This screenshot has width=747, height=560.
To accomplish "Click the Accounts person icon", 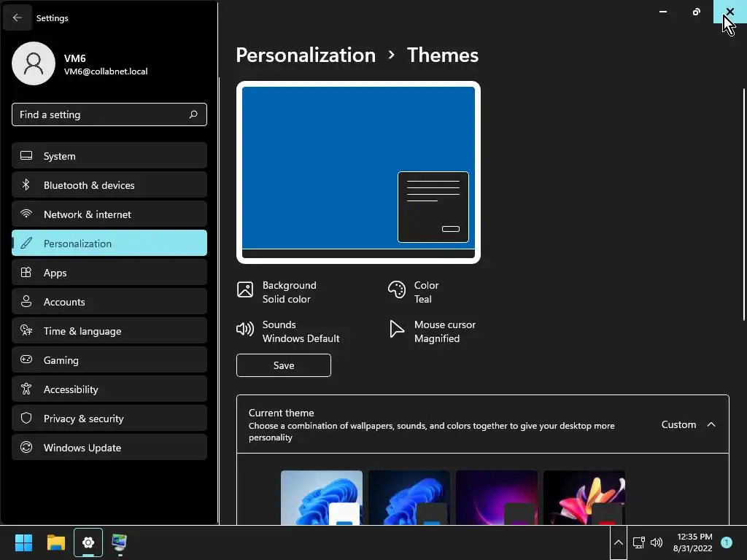I will pyautogui.click(x=26, y=301).
